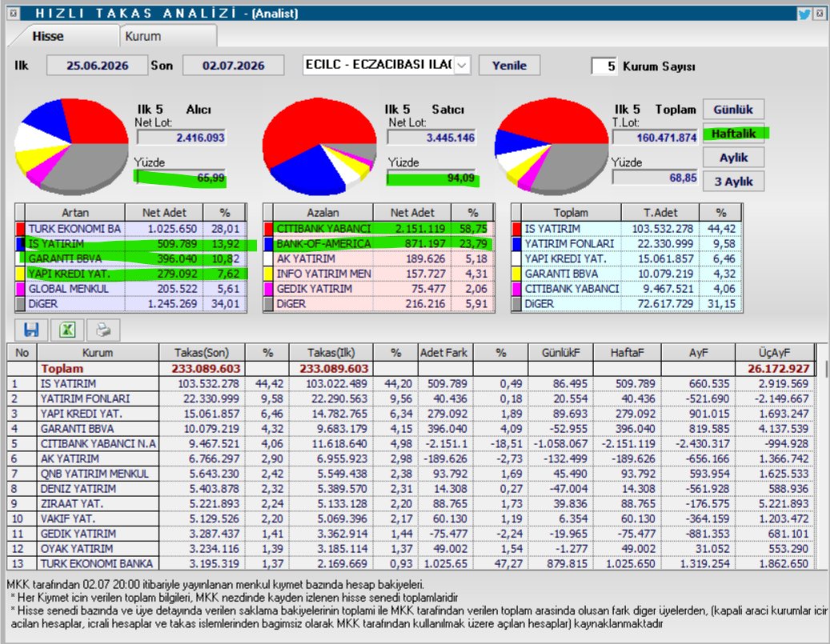Select row 7 QNB YATIRIM MENKUL
This screenshot has width=830, height=644.
(411, 474)
